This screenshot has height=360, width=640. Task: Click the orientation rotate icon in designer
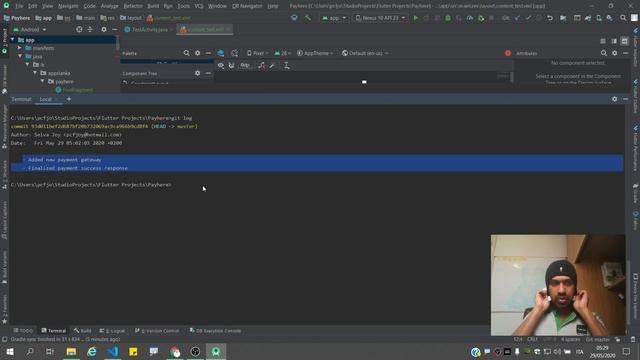(x=234, y=53)
